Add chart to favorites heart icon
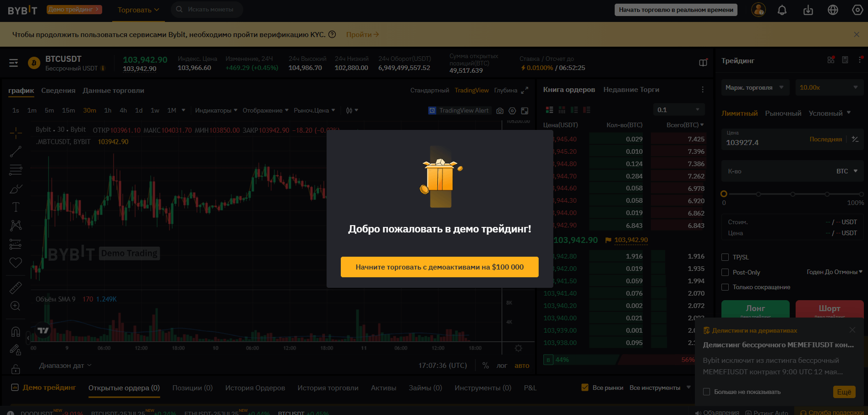This screenshot has height=415, width=868. tap(16, 263)
